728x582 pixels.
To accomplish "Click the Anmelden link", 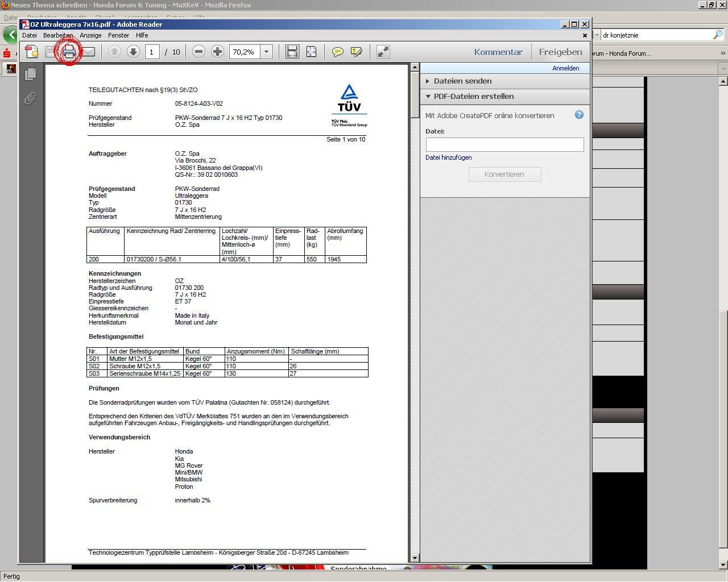I will (566, 68).
